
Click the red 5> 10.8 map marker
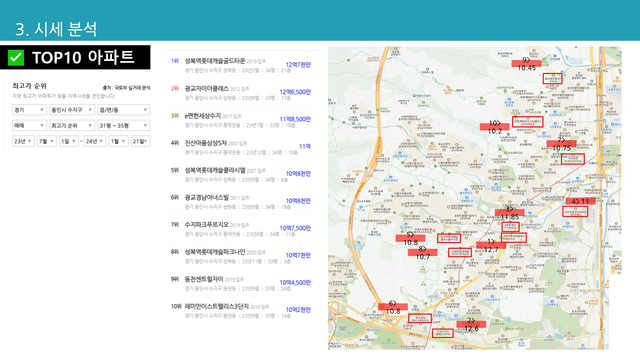410,238
